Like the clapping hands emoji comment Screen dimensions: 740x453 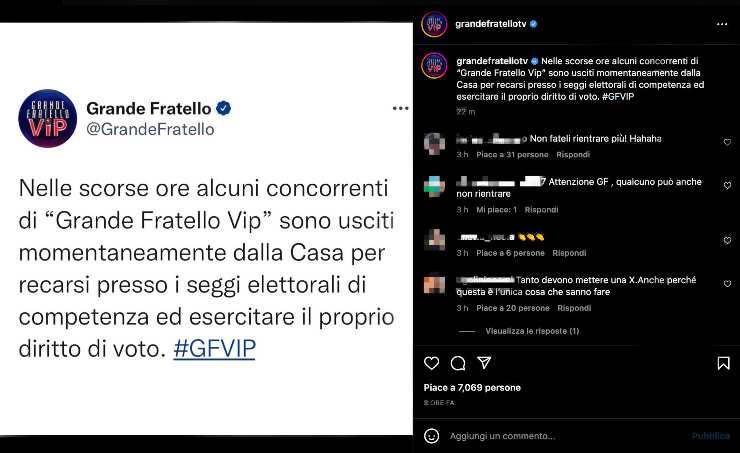coord(727,240)
